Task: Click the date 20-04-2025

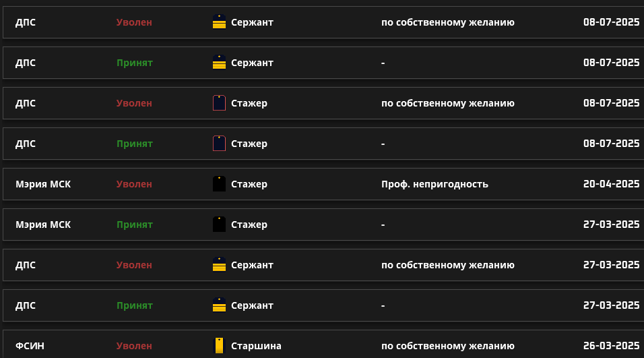Action: click(611, 184)
